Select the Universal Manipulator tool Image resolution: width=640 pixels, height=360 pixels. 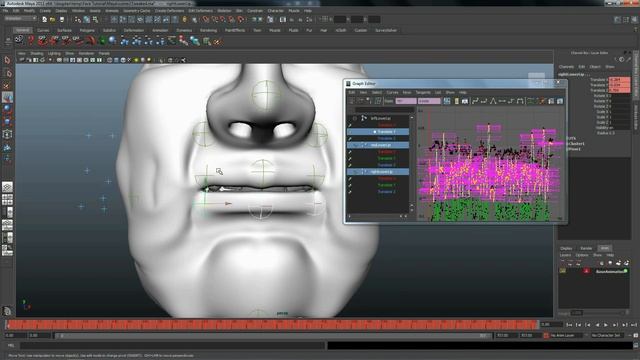pos(7,134)
